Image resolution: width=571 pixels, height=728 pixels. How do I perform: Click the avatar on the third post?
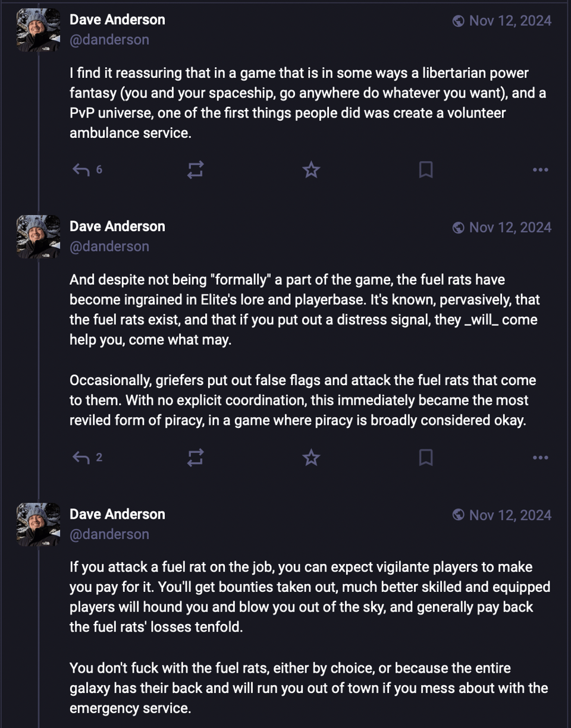(39, 524)
